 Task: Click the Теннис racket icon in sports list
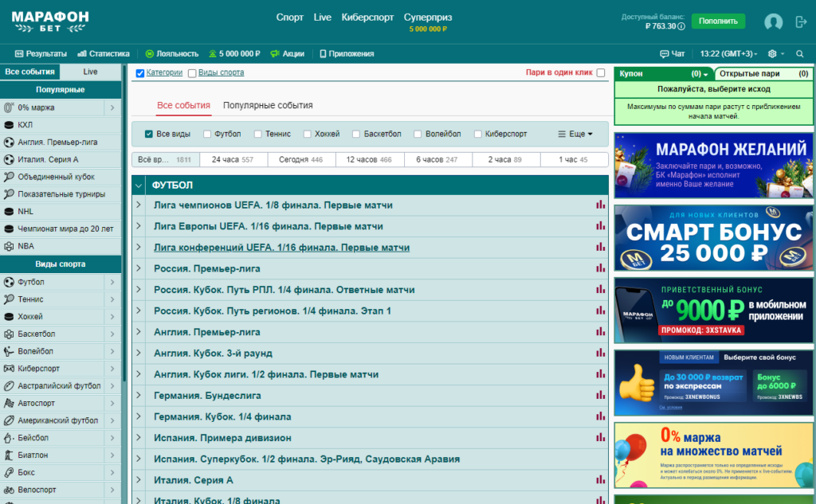click(9, 299)
